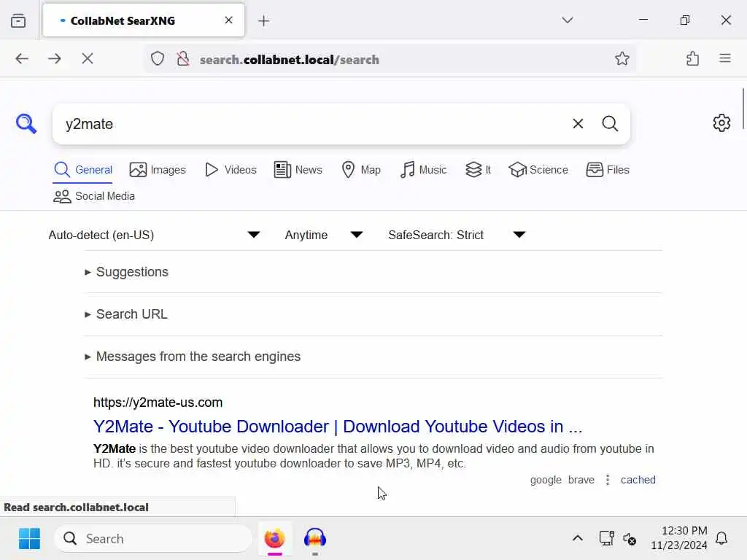This screenshot has width=747, height=560.
Task: Open the clock showing 12:30 PM
Action: (679, 538)
